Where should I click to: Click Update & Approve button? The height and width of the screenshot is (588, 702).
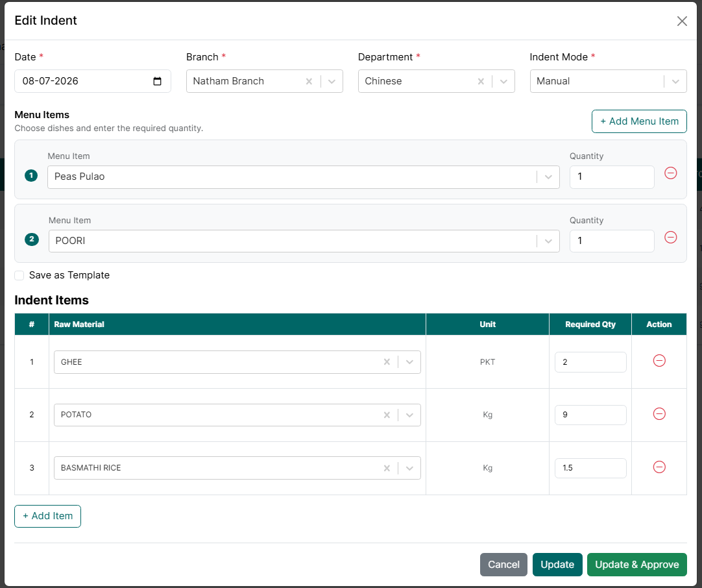coord(636,565)
